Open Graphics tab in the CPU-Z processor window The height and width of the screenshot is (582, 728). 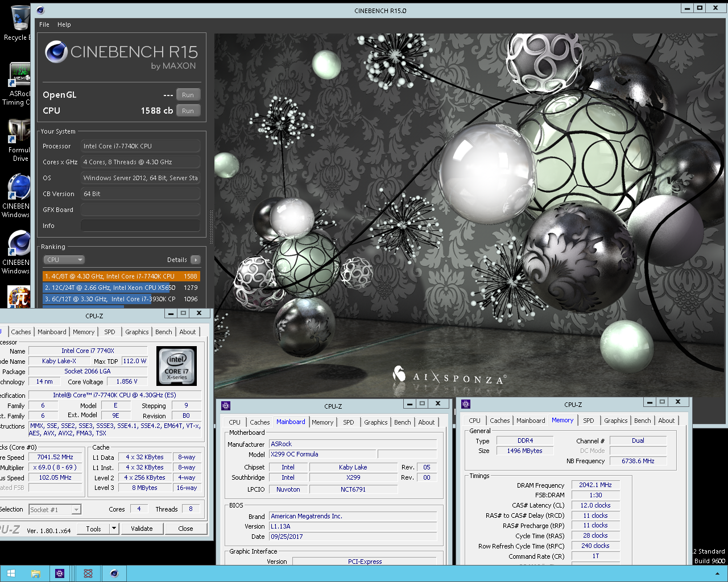(x=137, y=332)
